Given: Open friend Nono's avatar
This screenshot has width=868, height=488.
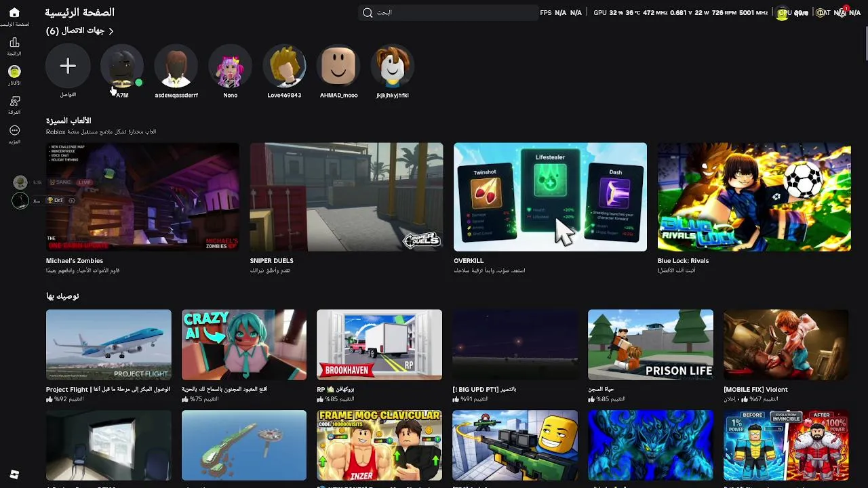Looking at the screenshot, I should click(231, 66).
